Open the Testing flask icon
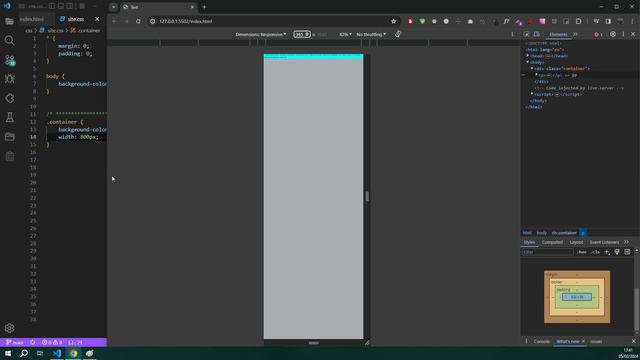The width and height of the screenshot is (640, 360). [9, 118]
